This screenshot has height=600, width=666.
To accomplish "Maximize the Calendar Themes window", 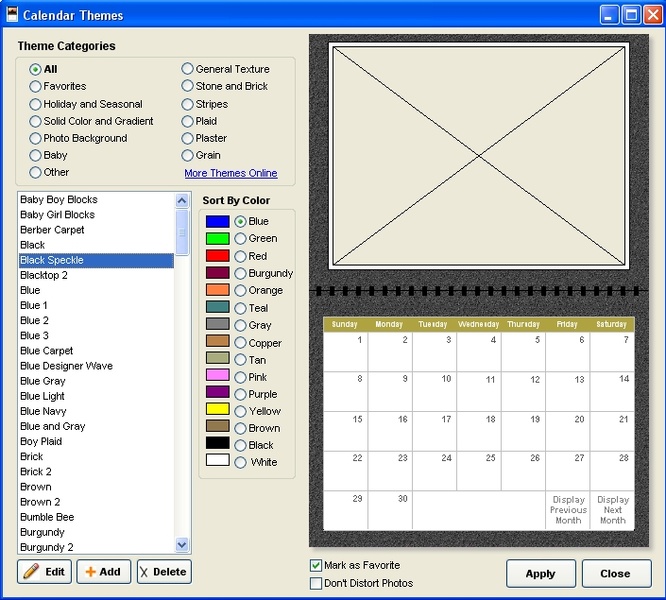I will coord(631,14).
